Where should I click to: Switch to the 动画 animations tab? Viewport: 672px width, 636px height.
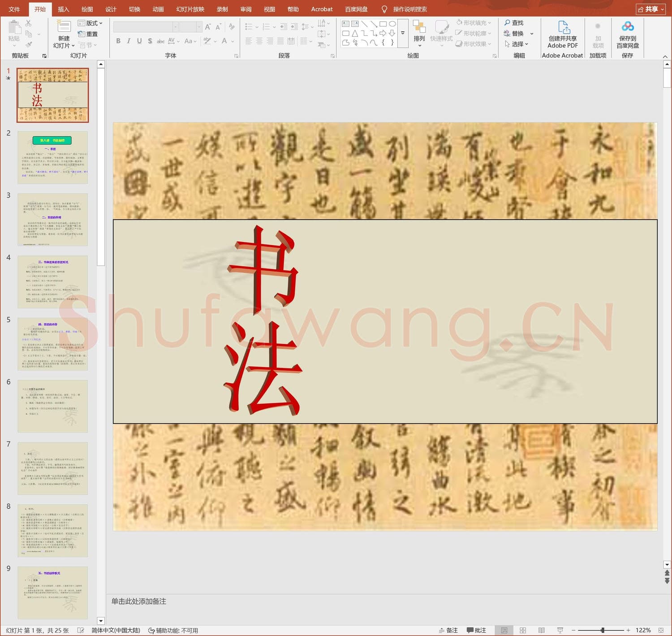point(158,9)
